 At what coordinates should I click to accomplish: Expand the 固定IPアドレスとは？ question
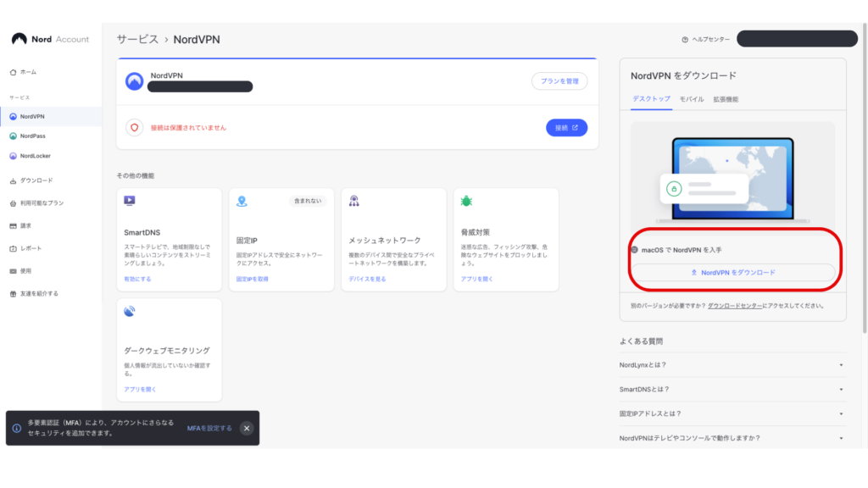pyautogui.click(x=732, y=413)
